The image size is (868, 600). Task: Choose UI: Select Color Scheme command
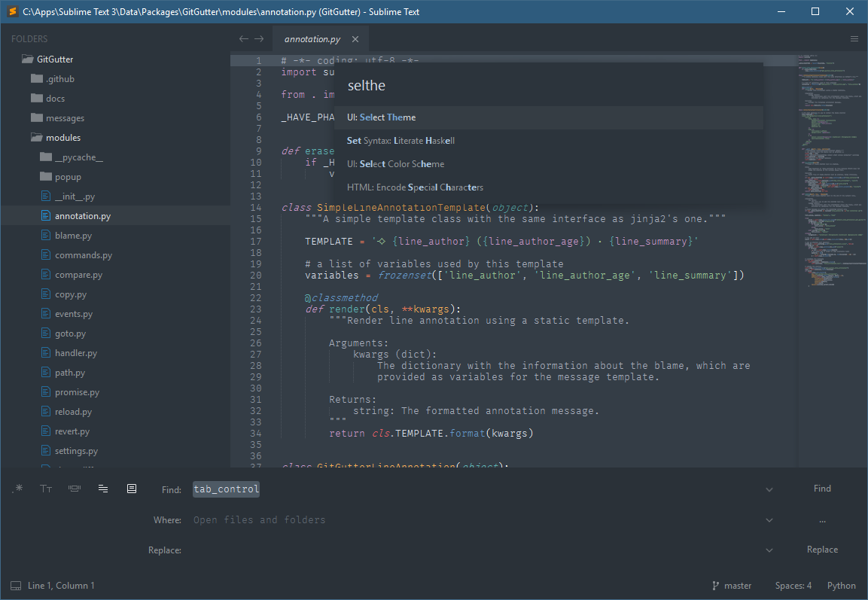tap(549, 164)
